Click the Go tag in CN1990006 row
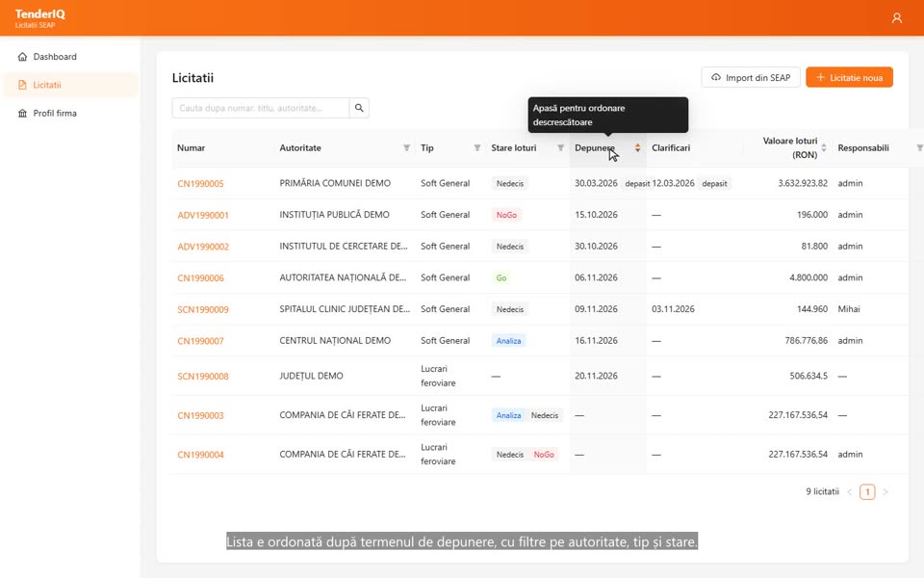 point(501,277)
